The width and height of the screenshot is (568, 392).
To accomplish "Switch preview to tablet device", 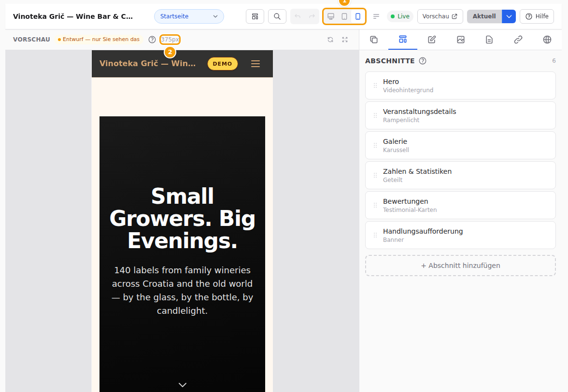I will (x=344, y=16).
